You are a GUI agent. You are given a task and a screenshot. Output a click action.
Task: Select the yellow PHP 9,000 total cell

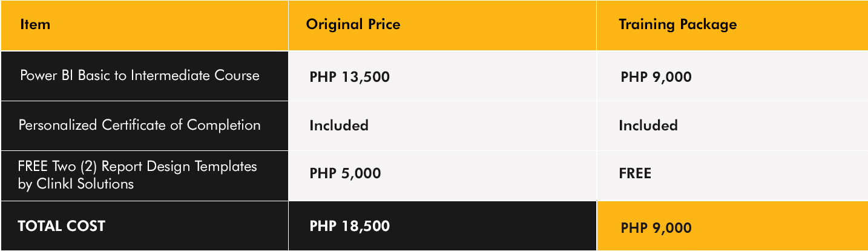point(732,226)
